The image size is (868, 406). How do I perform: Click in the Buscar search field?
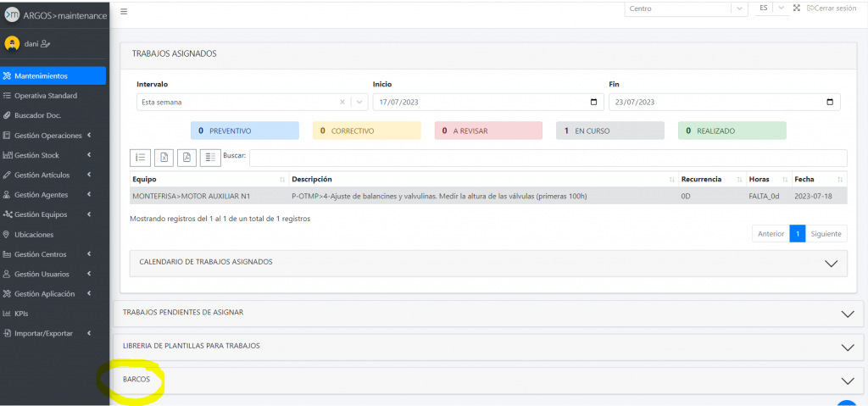(547, 158)
